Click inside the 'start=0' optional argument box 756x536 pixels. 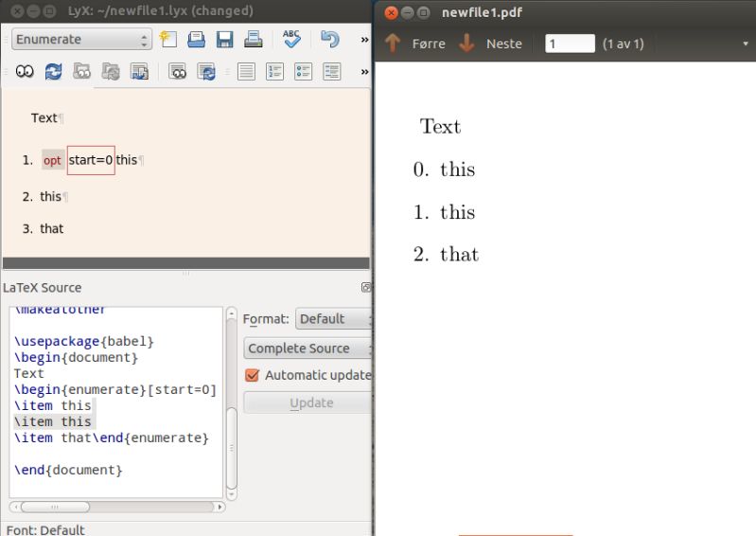pos(91,160)
